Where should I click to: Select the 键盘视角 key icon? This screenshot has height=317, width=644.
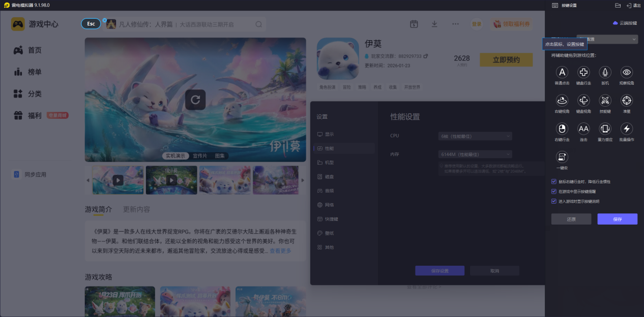pos(583,101)
